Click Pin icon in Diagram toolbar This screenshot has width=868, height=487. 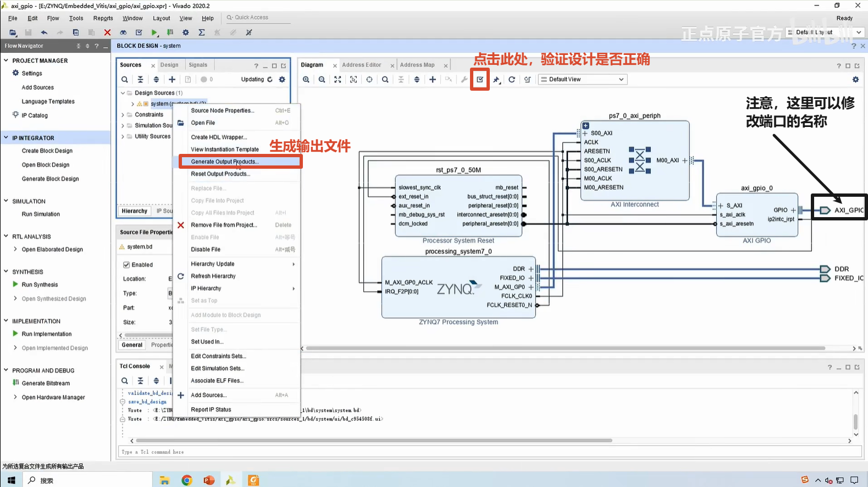496,80
